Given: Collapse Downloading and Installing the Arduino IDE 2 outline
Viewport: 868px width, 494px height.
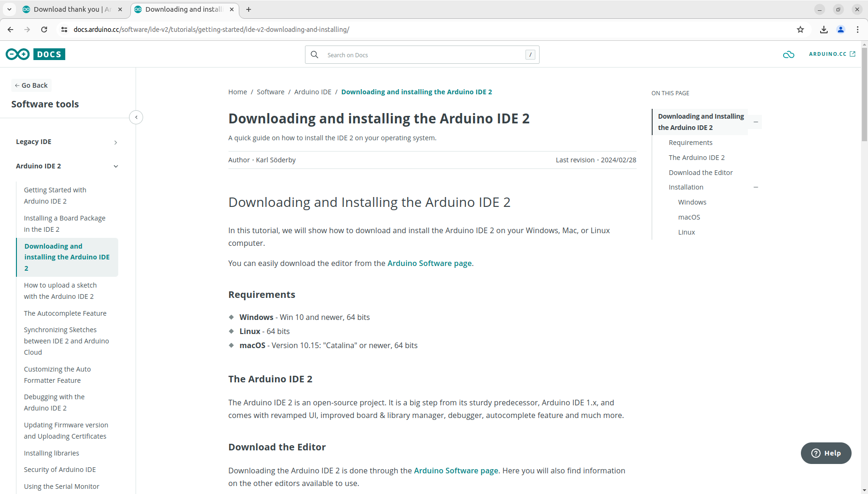Looking at the screenshot, I should pyautogui.click(x=755, y=122).
